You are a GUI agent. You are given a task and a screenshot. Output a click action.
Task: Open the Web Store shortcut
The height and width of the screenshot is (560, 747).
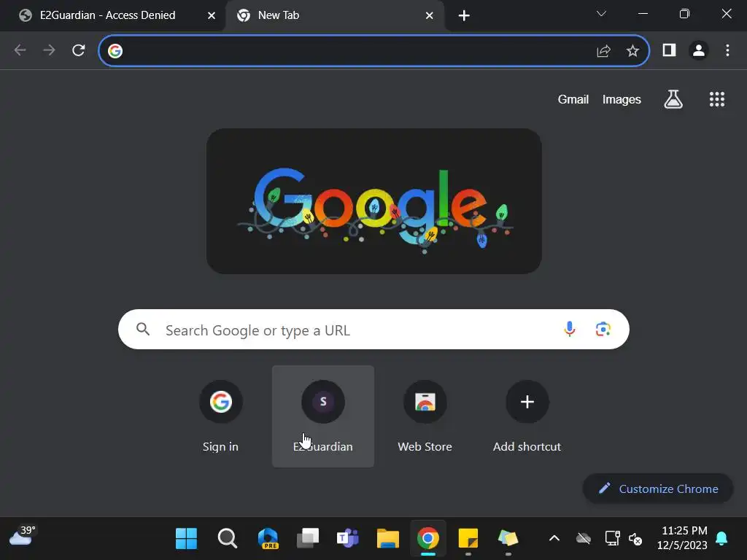(x=425, y=416)
